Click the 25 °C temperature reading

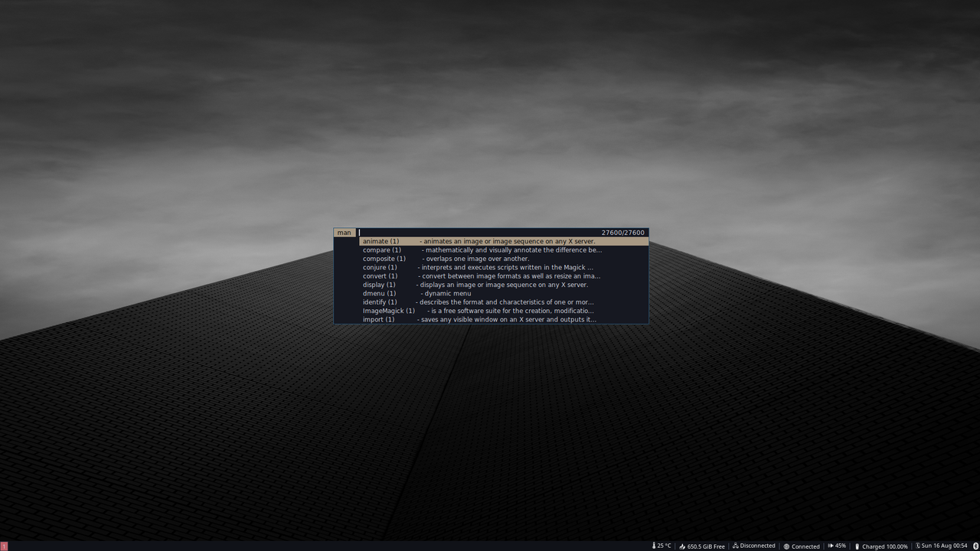[x=665, y=546]
